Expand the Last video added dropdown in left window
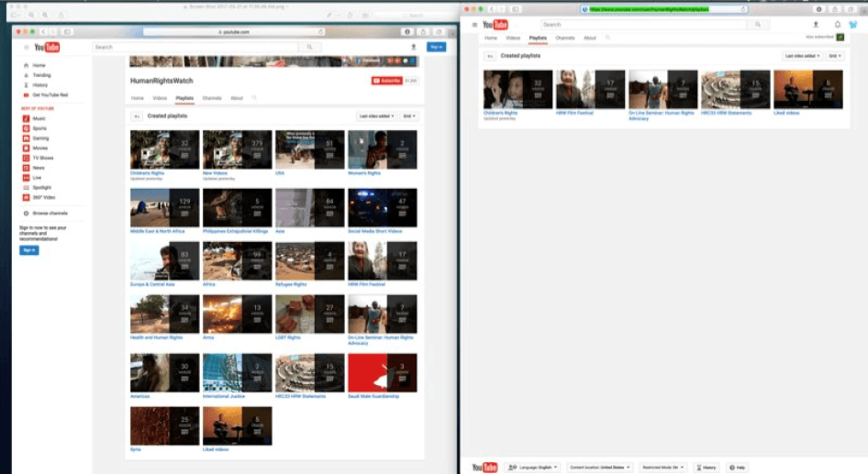The image size is (868, 474). pyautogui.click(x=376, y=116)
